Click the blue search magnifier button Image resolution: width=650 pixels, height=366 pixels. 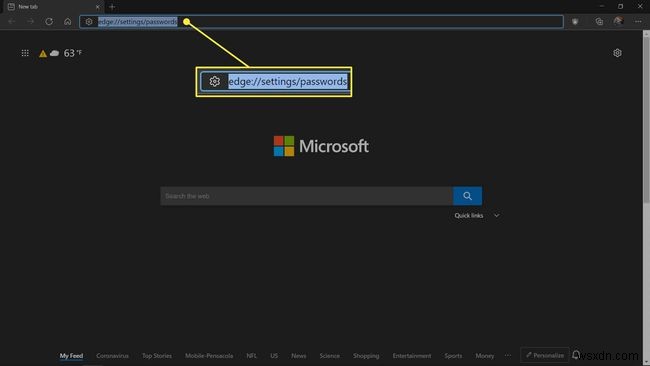(467, 196)
